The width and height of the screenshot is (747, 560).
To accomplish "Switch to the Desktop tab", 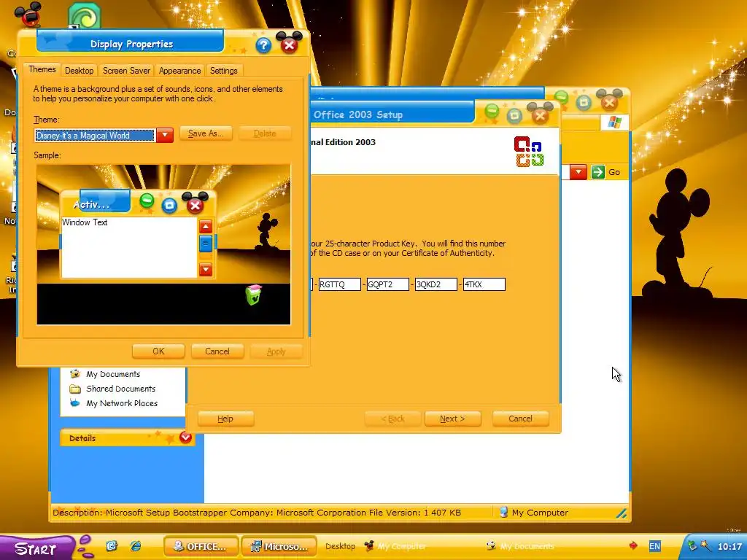I will point(79,71).
